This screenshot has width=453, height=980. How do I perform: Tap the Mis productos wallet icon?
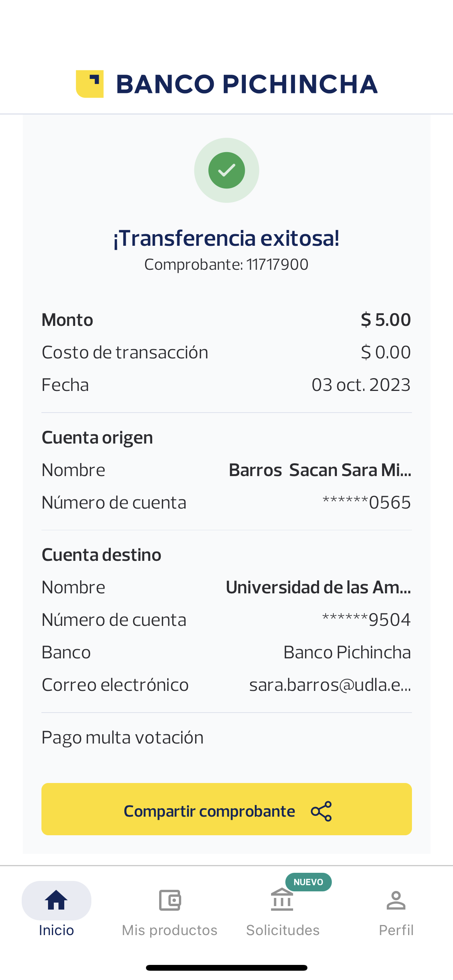pyautogui.click(x=170, y=900)
